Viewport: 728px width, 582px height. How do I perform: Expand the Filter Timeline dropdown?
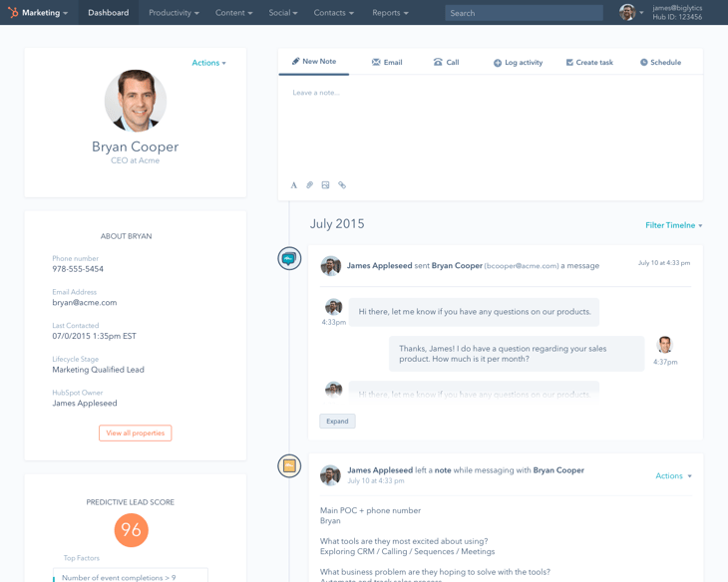[x=673, y=225]
